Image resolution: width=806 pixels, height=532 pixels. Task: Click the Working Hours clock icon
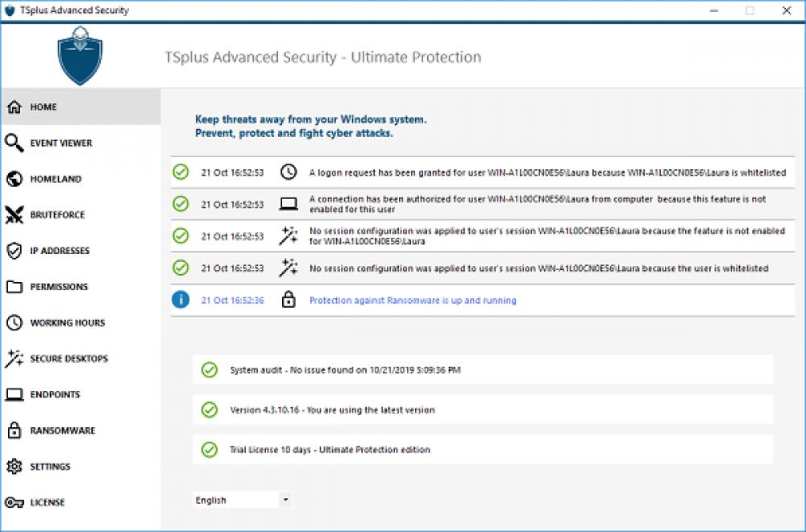[14, 322]
